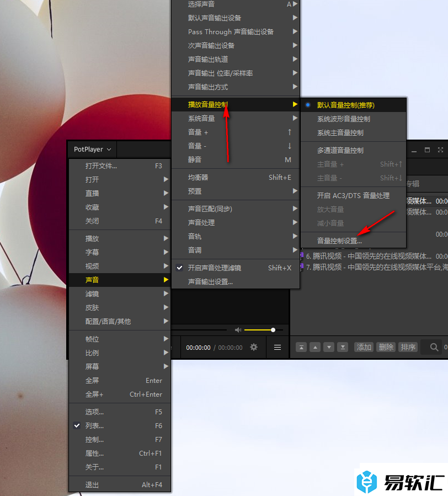Viewport: 448px width, 496px height.
Task: Select 退出 to quit PotPlayer
Action: (x=120, y=484)
